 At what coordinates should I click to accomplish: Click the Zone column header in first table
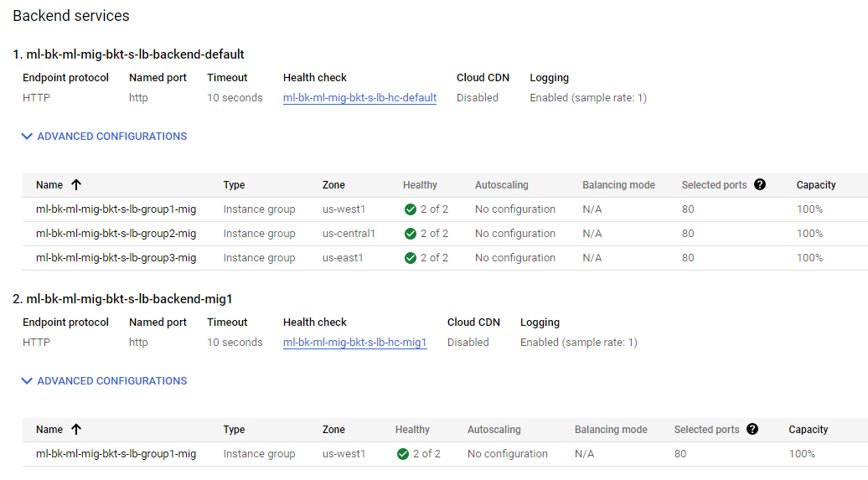[333, 185]
